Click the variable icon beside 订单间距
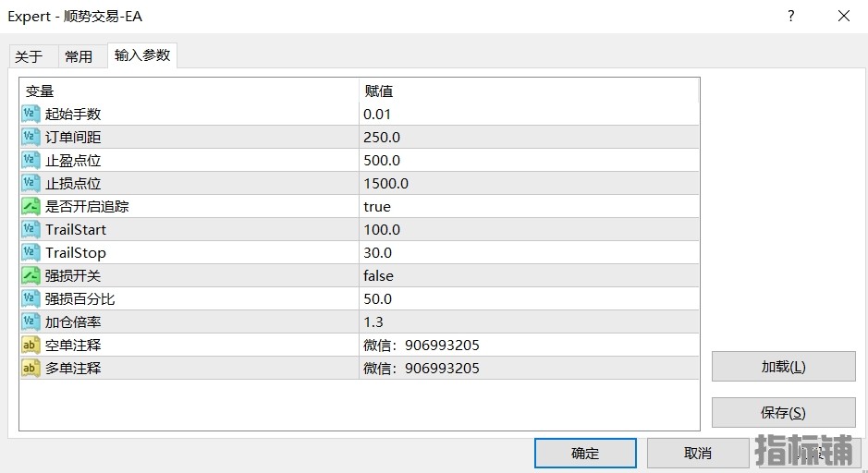This screenshot has width=868, height=473. click(x=31, y=138)
